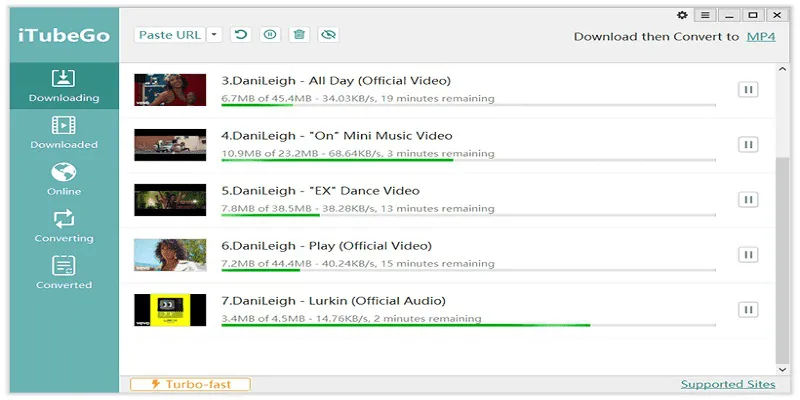Click the vertical scrollbar thumb
The height and width of the screenshot is (400, 800).
782,259
